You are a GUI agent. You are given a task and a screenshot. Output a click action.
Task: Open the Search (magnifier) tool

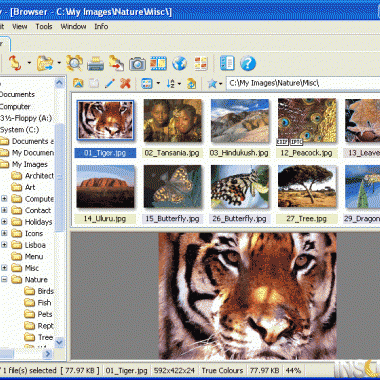(x=74, y=63)
